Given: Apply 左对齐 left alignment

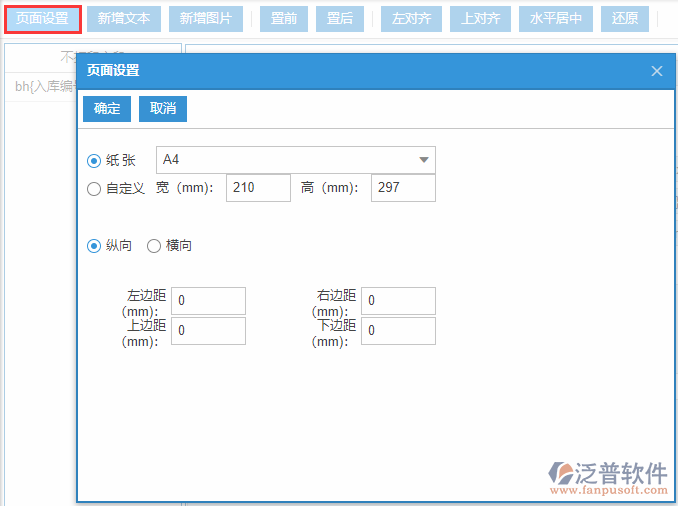Looking at the screenshot, I should [411, 19].
